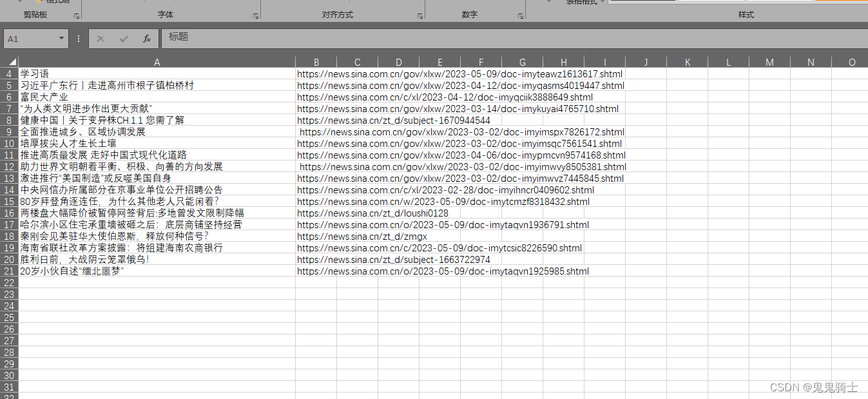Select cell starting 海南省联社改革方案披露
Screen dimensions: 868x399
click(157, 248)
